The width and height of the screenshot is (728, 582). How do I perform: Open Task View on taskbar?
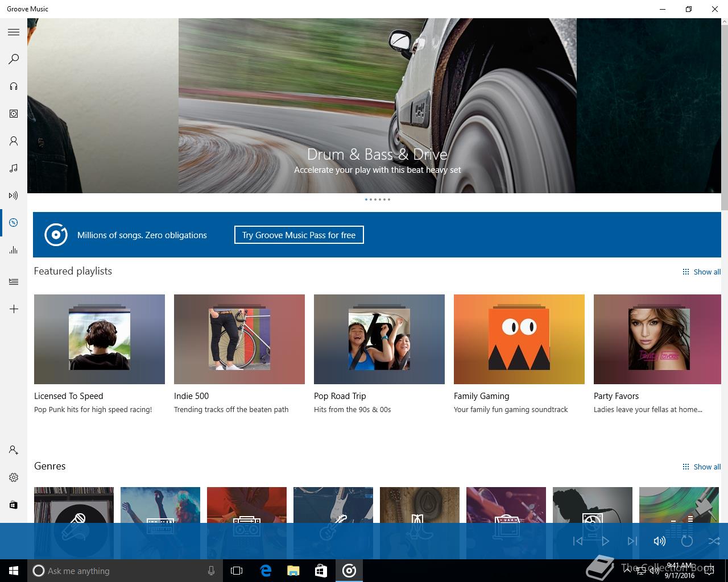[x=237, y=571]
